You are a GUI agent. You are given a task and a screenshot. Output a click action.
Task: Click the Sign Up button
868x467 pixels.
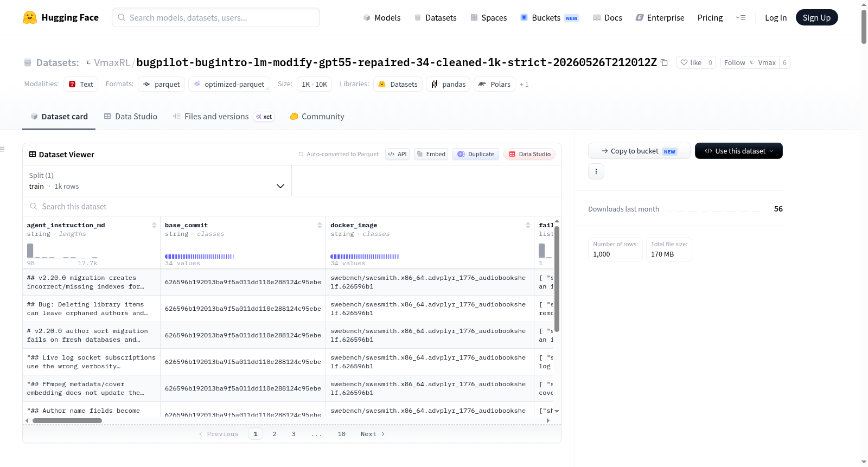click(x=816, y=17)
